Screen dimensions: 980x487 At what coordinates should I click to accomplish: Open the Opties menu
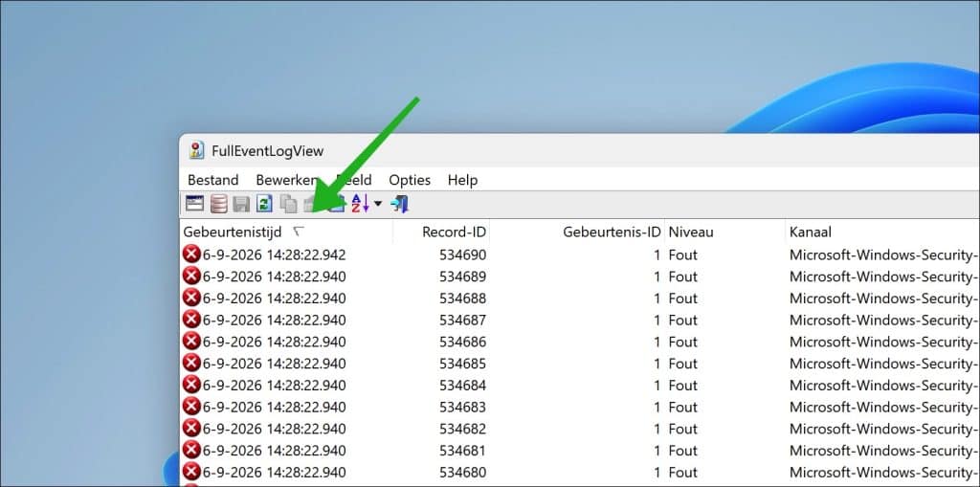click(410, 180)
